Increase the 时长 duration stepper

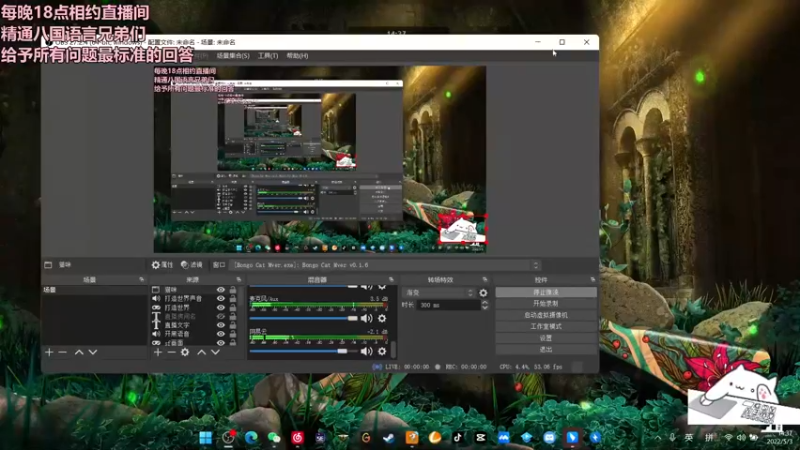coord(485,303)
